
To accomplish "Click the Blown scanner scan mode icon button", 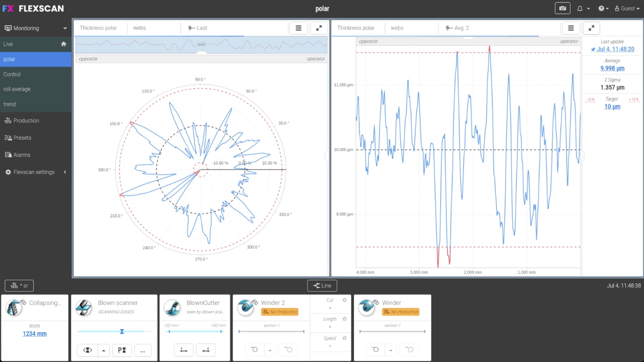I will pyautogui.click(x=88, y=350).
